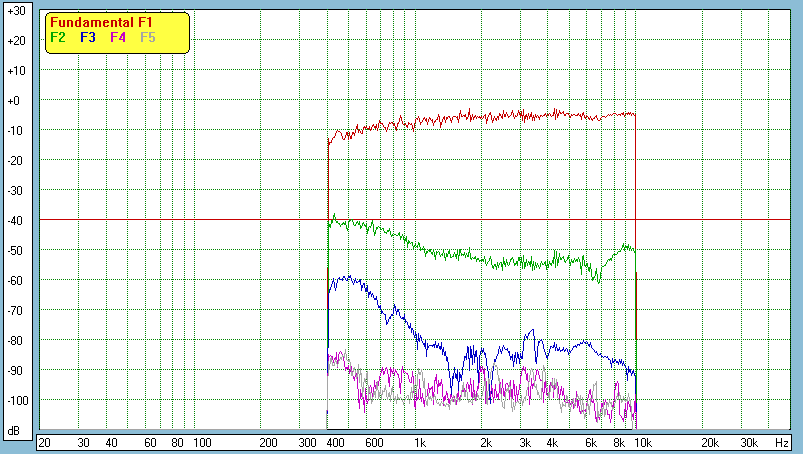Screen dimensions: 803x454
Task: Click the -70 label on the dB axis
Action: tap(15, 310)
